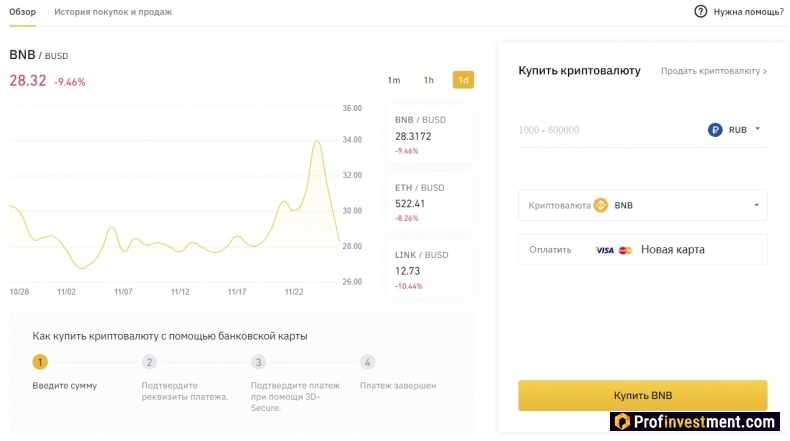Click the -10.44% LINK change value
The width and height of the screenshot is (790, 441).
coord(409,286)
